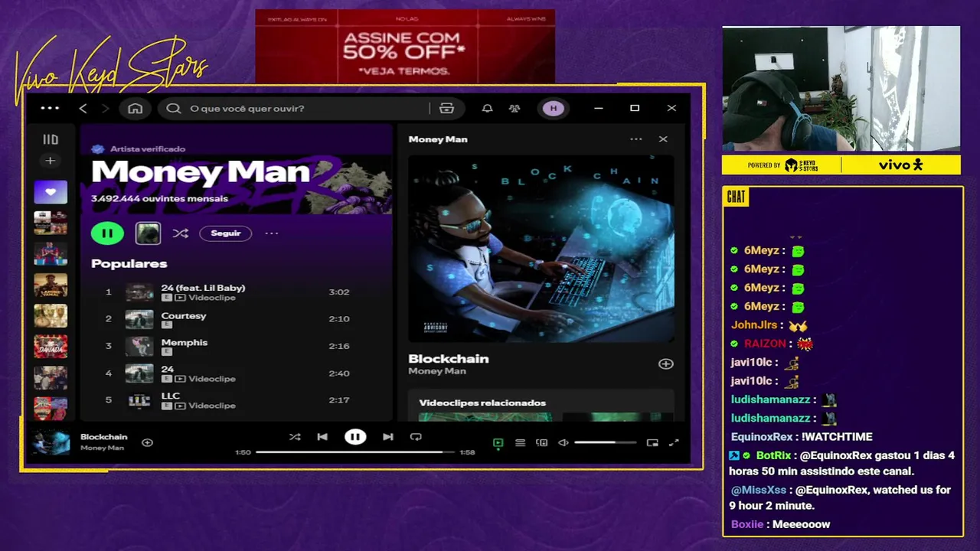Toggle shuffle on the Money Man page

181,233
